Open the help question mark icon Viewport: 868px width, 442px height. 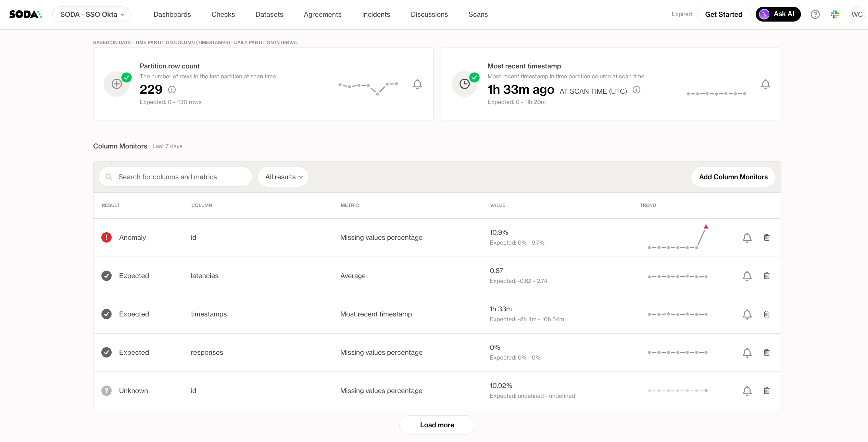(815, 14)
